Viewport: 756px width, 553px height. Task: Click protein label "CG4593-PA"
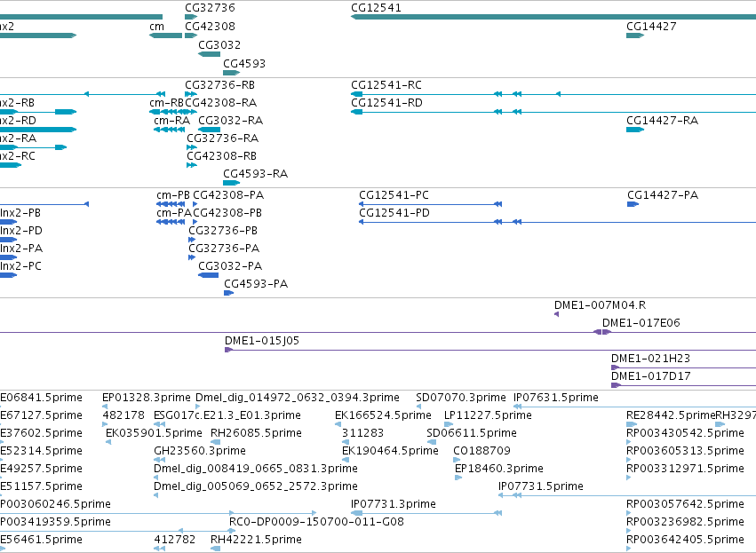[256, 284]
